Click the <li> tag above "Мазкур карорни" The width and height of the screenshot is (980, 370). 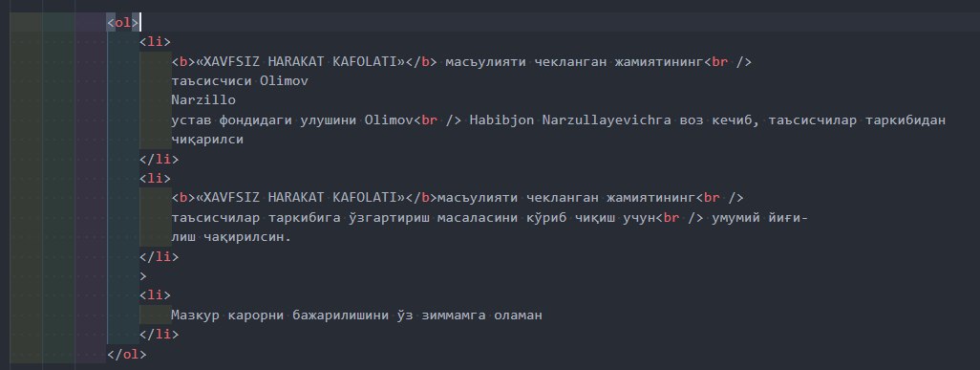[x=155, y=295]
